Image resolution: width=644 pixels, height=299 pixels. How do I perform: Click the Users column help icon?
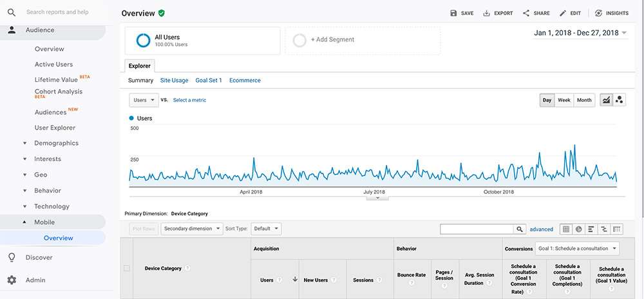point(279,280)
